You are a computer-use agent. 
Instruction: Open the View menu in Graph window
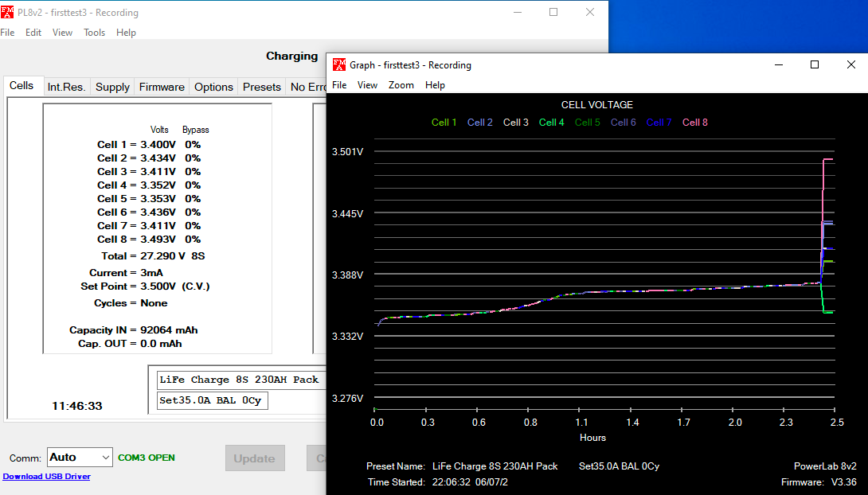click(367, 85)
